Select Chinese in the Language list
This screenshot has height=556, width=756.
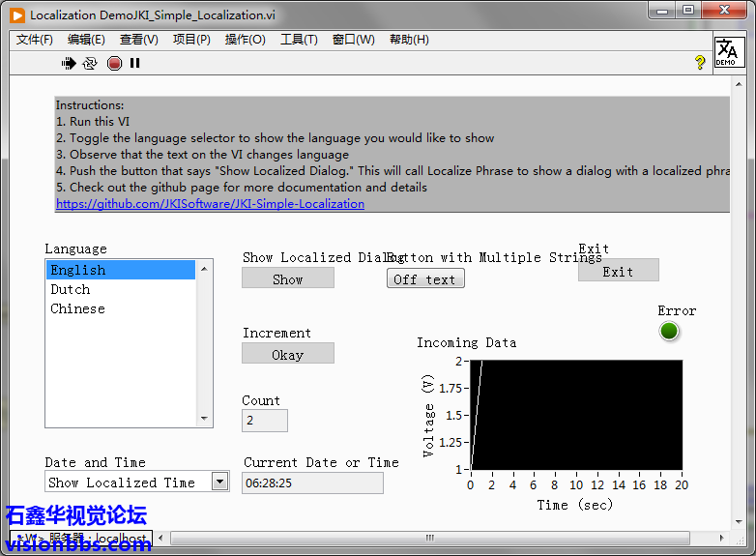pyautogui.click(x=77, y=308)
